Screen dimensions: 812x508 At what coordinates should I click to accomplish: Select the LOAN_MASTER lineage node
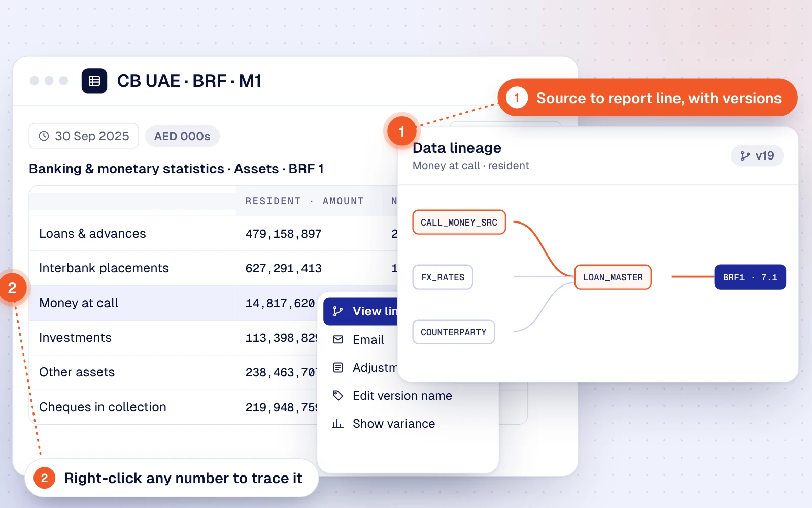click(613, 277)
